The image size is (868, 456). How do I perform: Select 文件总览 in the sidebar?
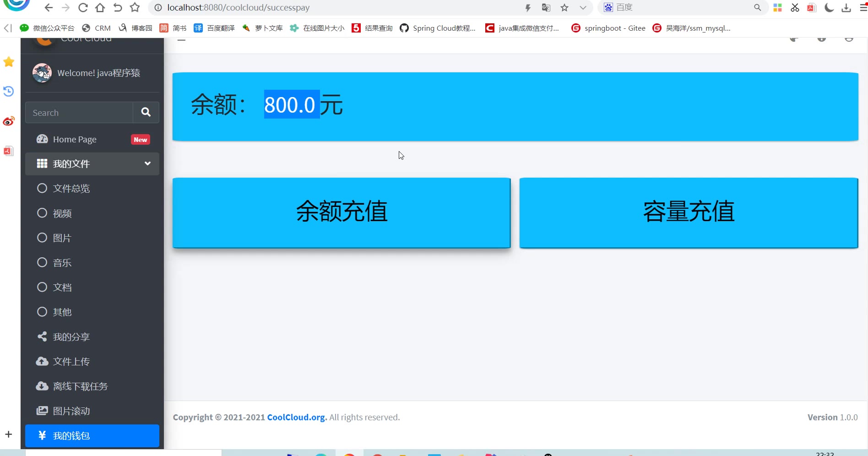click(x=92, y=188)
